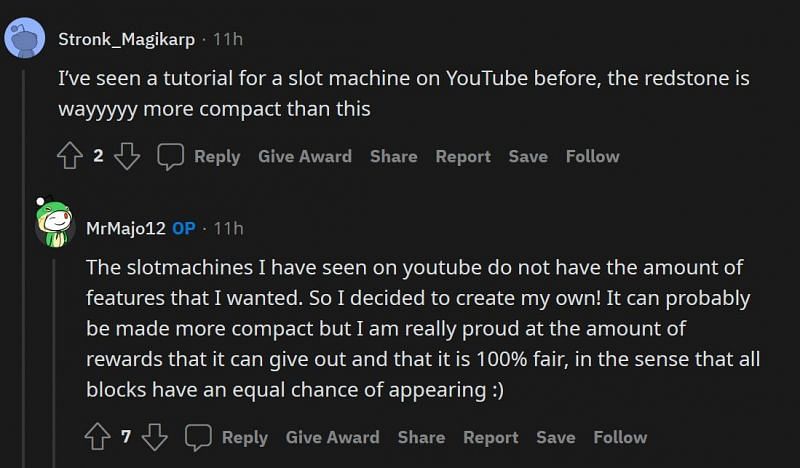Open MrMajo12's green Snoo avatar
Screen dimensions: 800x468
[x=54, y=223]
